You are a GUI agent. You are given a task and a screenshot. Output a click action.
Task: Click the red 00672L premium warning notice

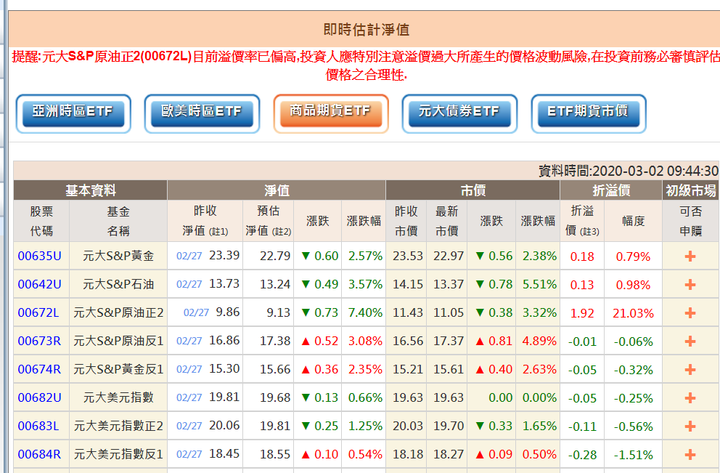366,65
